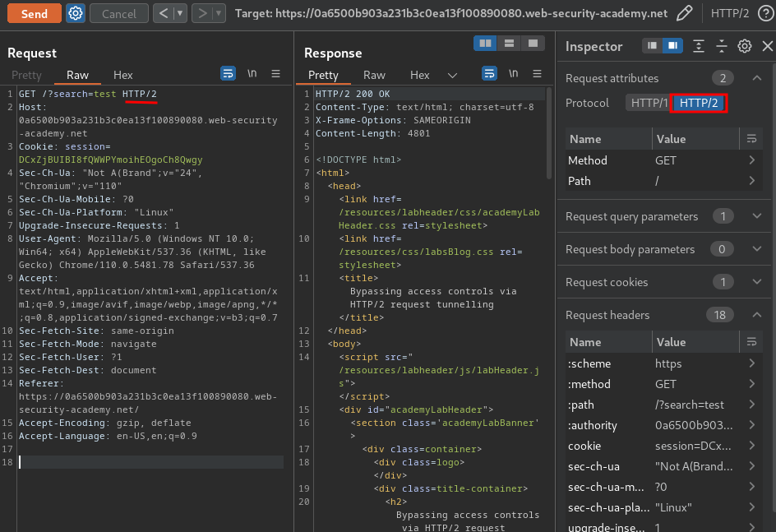The width and height of the screenshot is (776, 532).
Task: Choose combined tabbed layout view
Action: pos(533,44)
